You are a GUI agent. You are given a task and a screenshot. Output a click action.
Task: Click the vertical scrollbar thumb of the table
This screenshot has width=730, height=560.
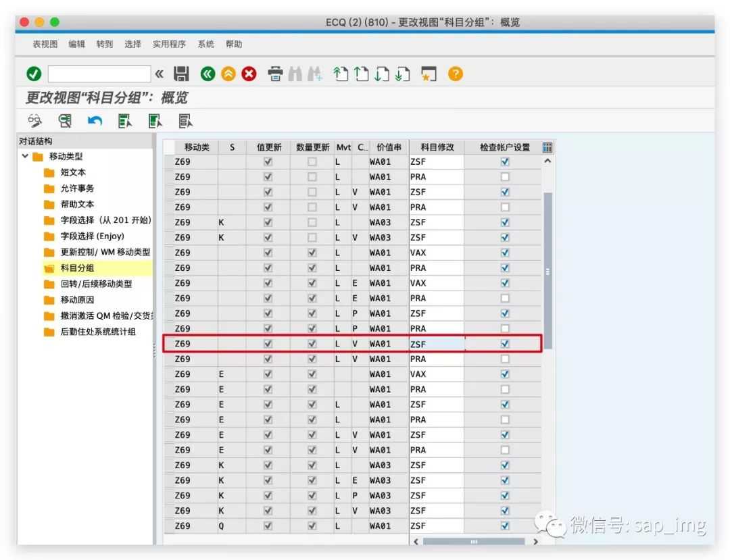click(x=548, y=271)
